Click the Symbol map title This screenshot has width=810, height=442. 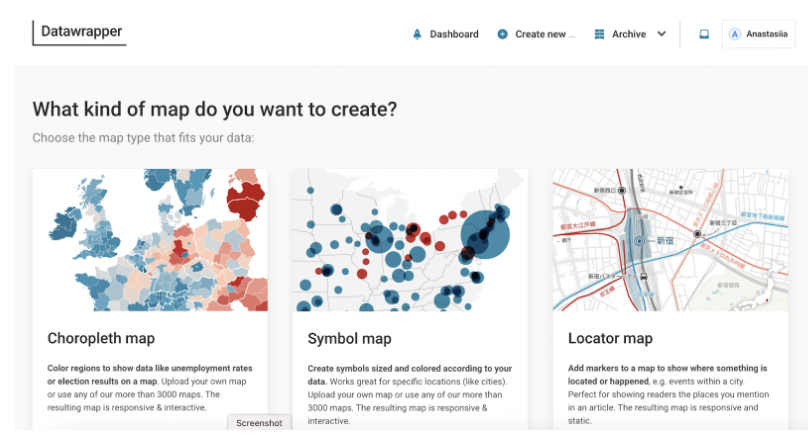[349, 339]
